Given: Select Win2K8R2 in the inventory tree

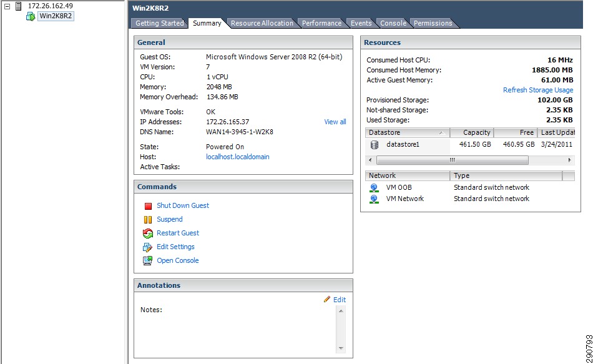Looking at the screenshot, I should coord(56,16).
